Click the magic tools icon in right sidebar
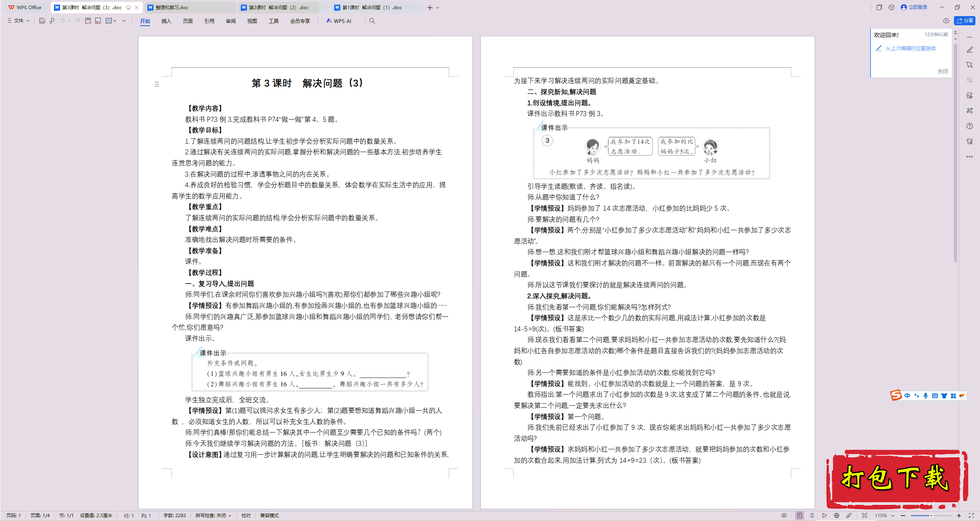 [x=970, y=111]
